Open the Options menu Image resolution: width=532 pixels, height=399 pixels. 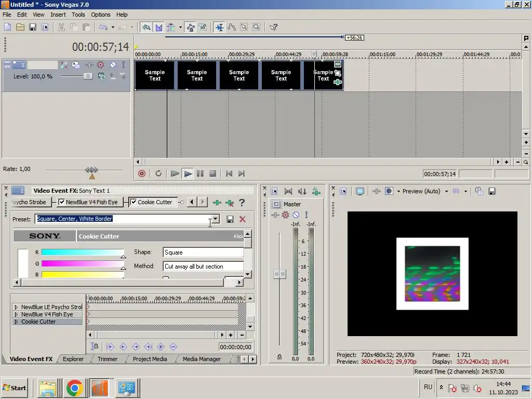tap(100, 15)
